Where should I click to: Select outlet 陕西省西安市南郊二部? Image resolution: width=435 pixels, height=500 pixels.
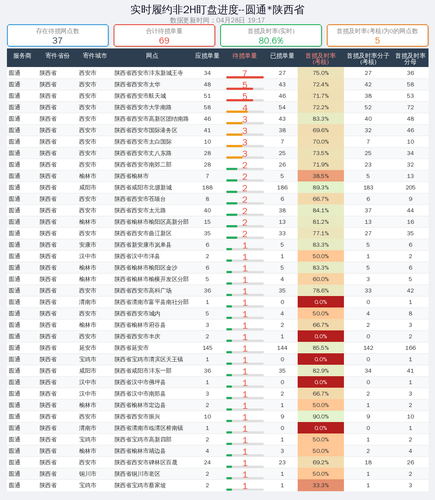click(x=143, y=164)
